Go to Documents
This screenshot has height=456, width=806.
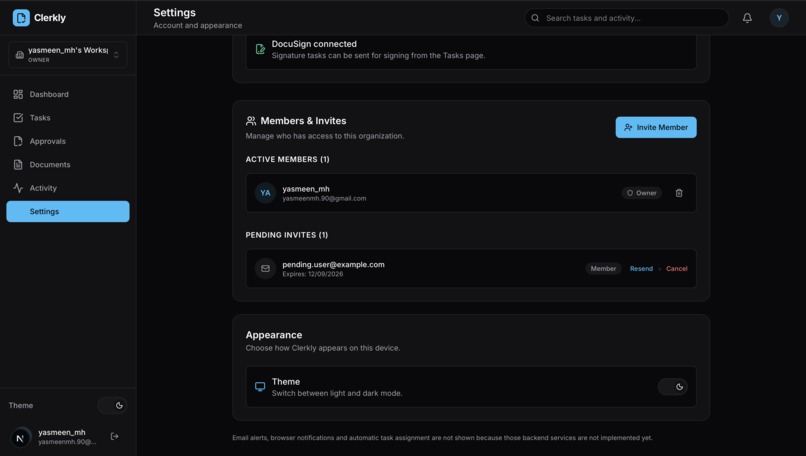pos(68,165)
